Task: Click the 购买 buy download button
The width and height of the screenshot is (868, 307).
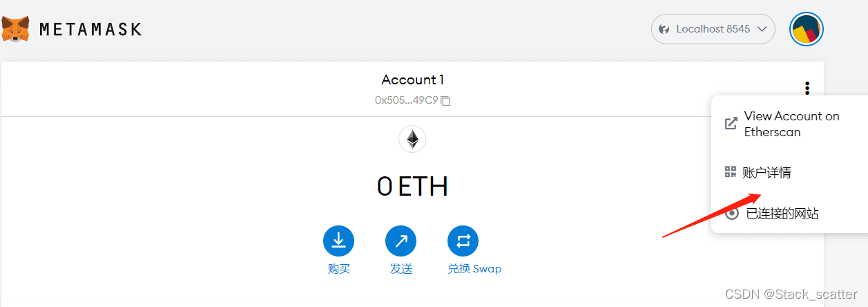Action: coord(338,241)
